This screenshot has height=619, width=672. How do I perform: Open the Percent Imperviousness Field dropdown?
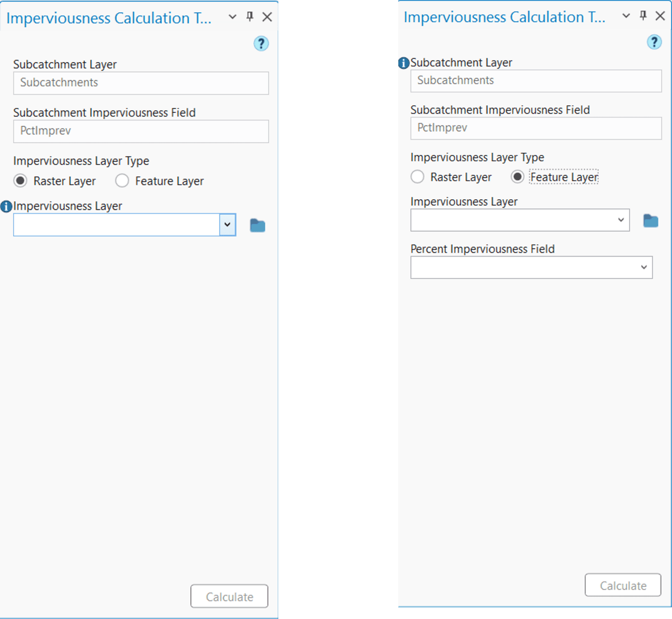pyautogui.click(x=643, y=267)
